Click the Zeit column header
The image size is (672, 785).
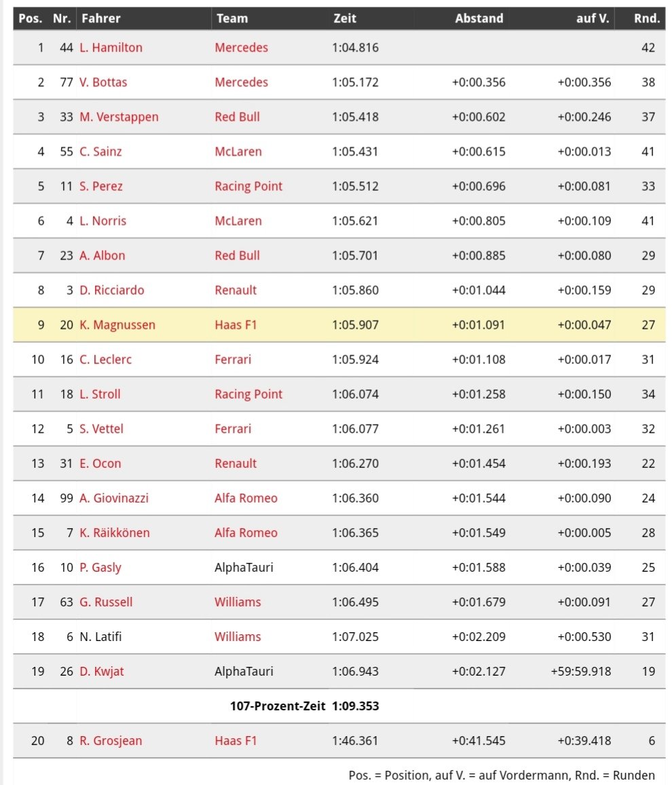[x=345, y=18]
